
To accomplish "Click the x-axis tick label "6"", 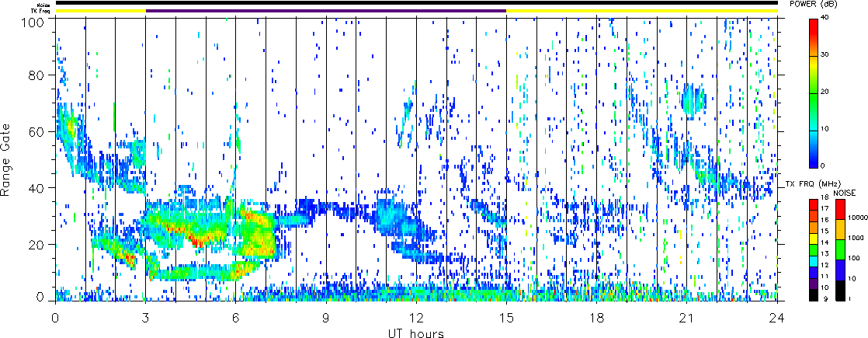I will pyautogui.click(x=236, y=317).
